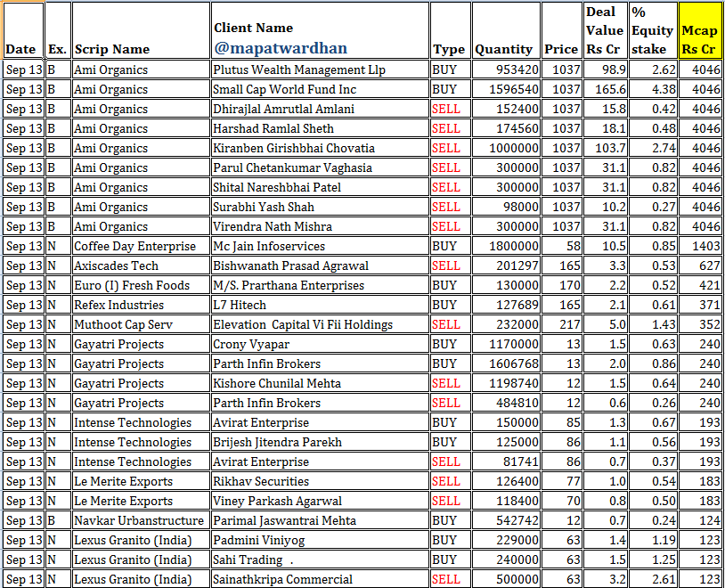Select price cell 77
Viewport: 725px width, 588px height.
point(562,481)
